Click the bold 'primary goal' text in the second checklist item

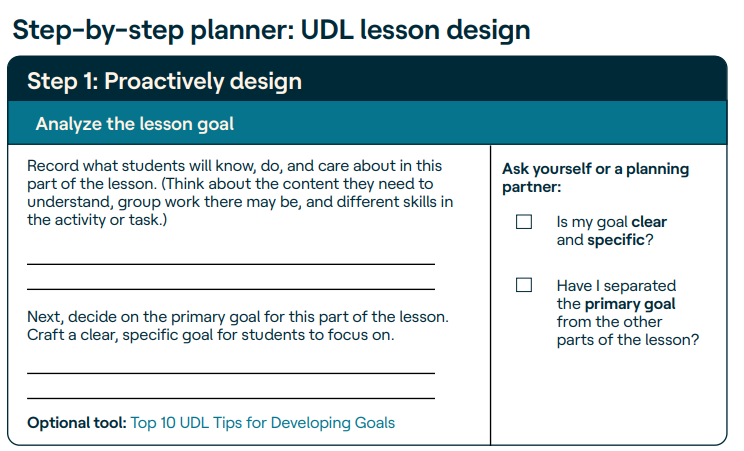click(630, 304)
